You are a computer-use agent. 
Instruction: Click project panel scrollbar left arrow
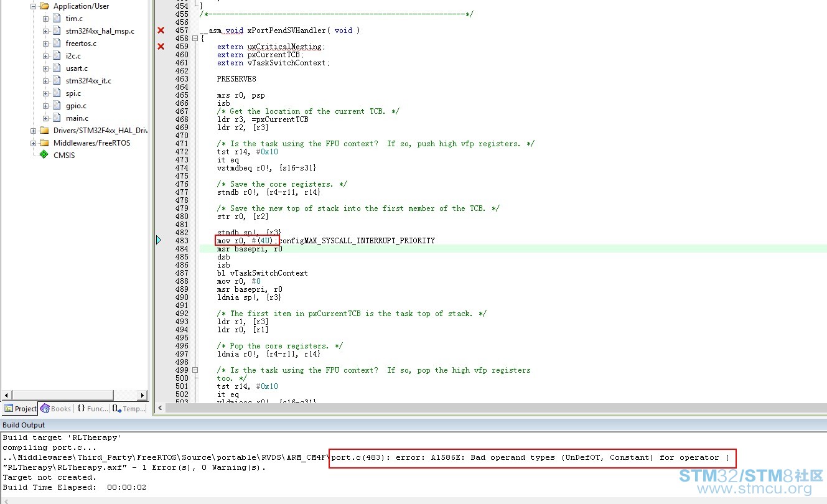[x=7, y=395]
